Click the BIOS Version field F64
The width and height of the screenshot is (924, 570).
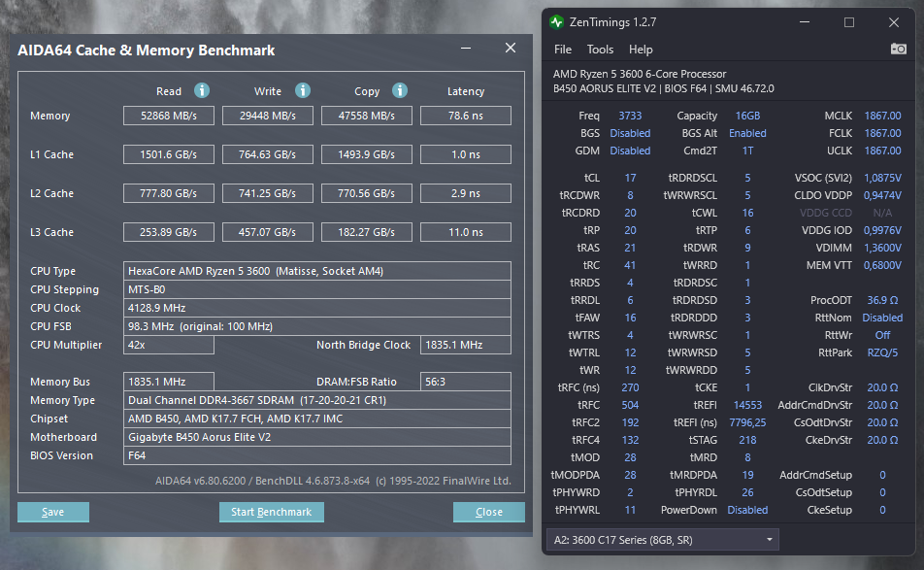pos(317,455)
